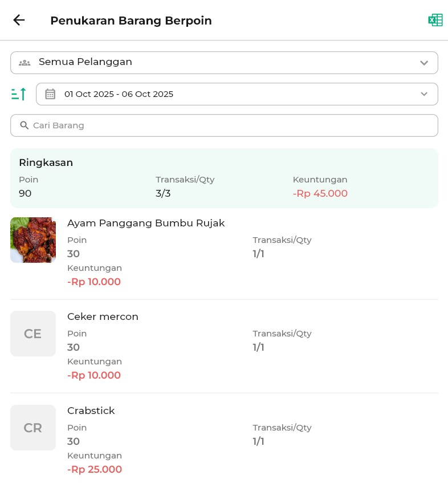Click the CE placeholder thumbnail
Screen dimensions: 448x483
(x=33, y=334)
